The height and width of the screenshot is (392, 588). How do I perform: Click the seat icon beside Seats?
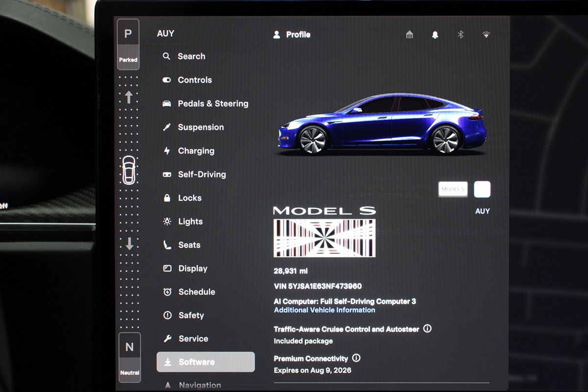tap(167, 245)
